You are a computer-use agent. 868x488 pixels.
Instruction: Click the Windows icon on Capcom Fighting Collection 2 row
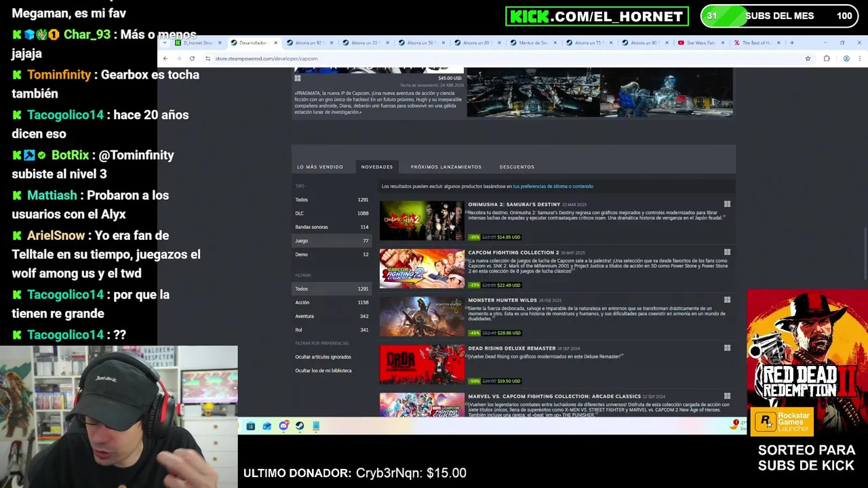[727, 252]
